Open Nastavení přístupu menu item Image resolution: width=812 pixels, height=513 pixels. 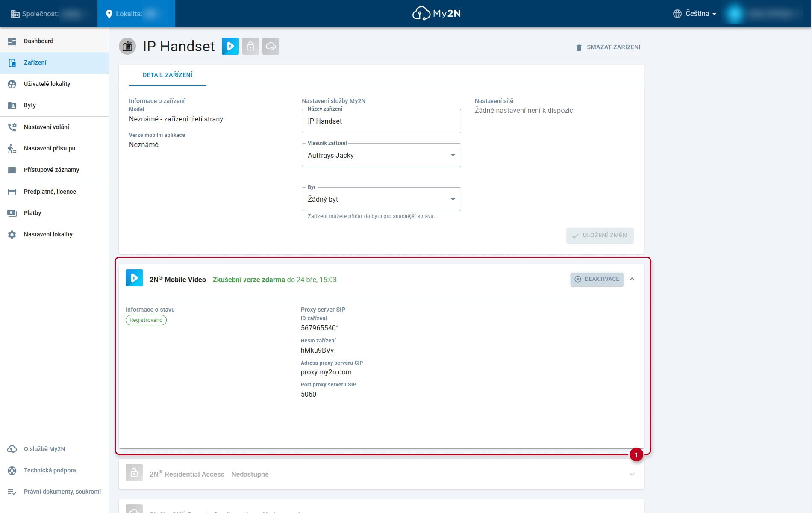pos(54,148)
